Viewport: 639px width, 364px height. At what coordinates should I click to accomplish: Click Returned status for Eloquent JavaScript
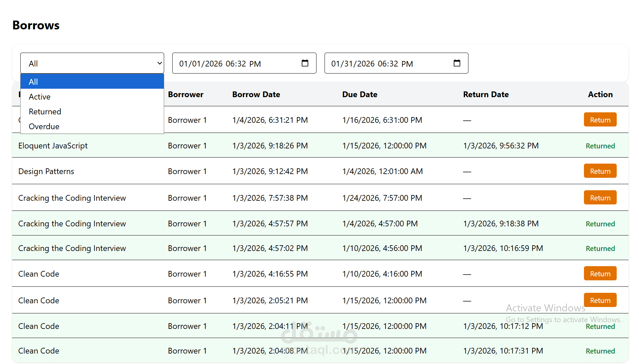(x=600, y=146)
